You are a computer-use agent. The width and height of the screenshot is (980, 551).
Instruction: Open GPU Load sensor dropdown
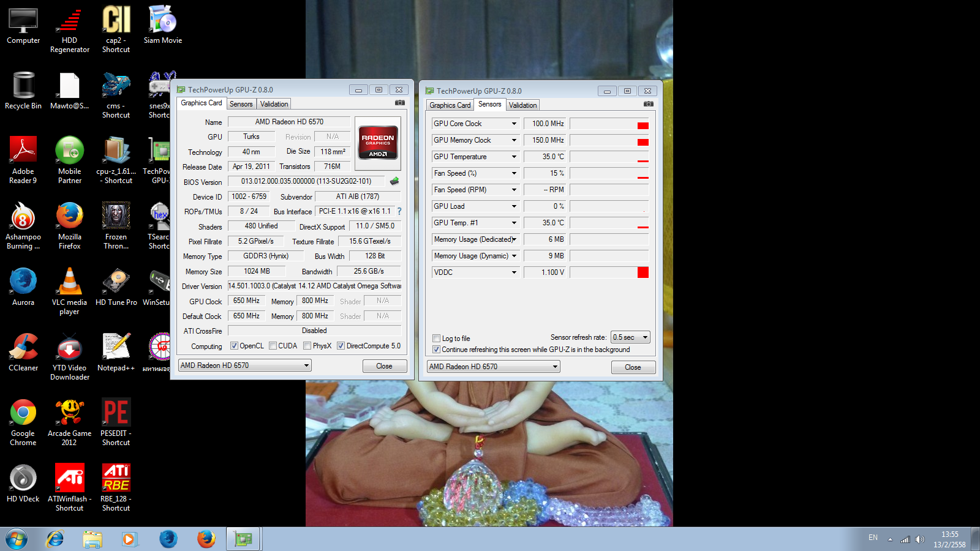[514, 206]
